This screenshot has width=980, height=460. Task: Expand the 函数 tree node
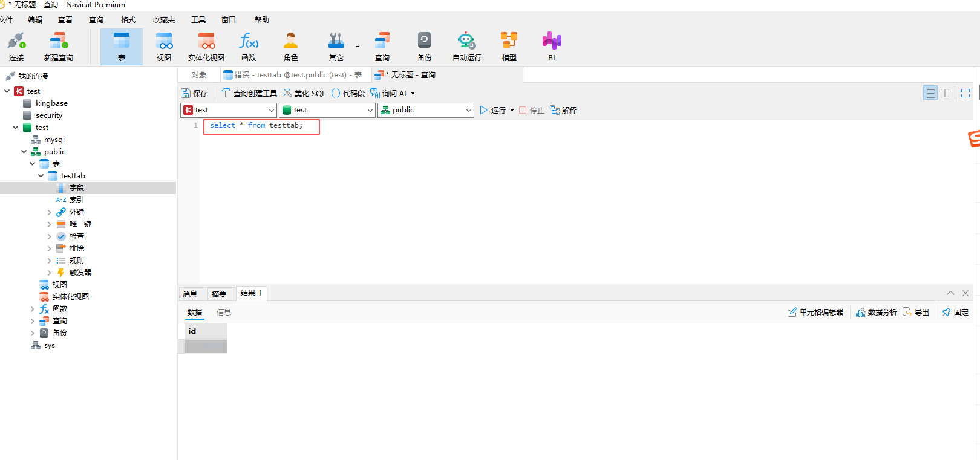click(x=33, y=309)
